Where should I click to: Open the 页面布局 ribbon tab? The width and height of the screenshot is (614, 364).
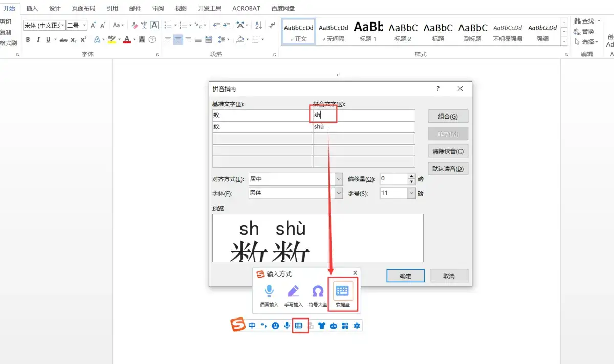[83, 8]
